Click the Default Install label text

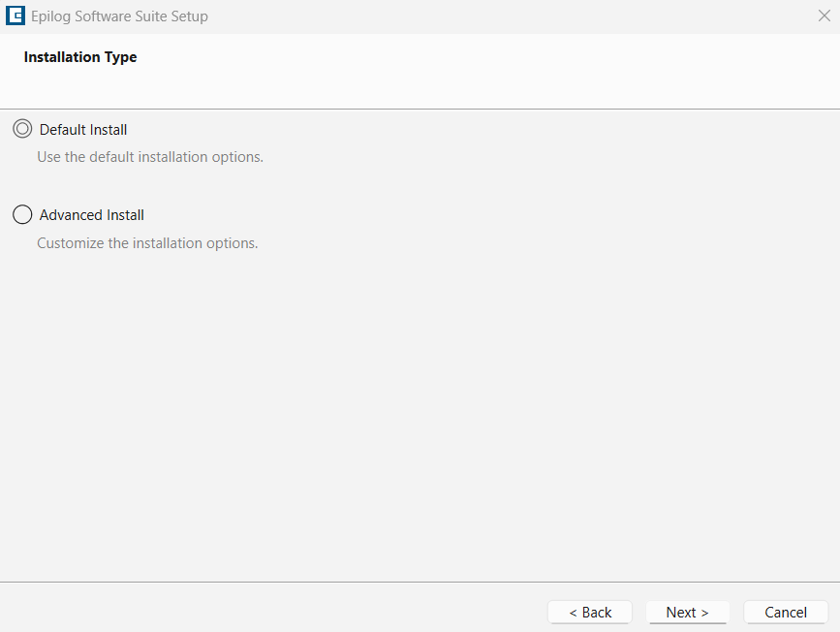pyautogui.click(x=82, y=129)
